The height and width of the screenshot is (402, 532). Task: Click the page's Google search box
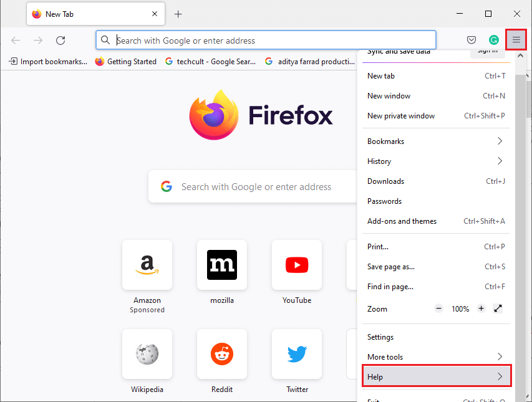point(253,186)
